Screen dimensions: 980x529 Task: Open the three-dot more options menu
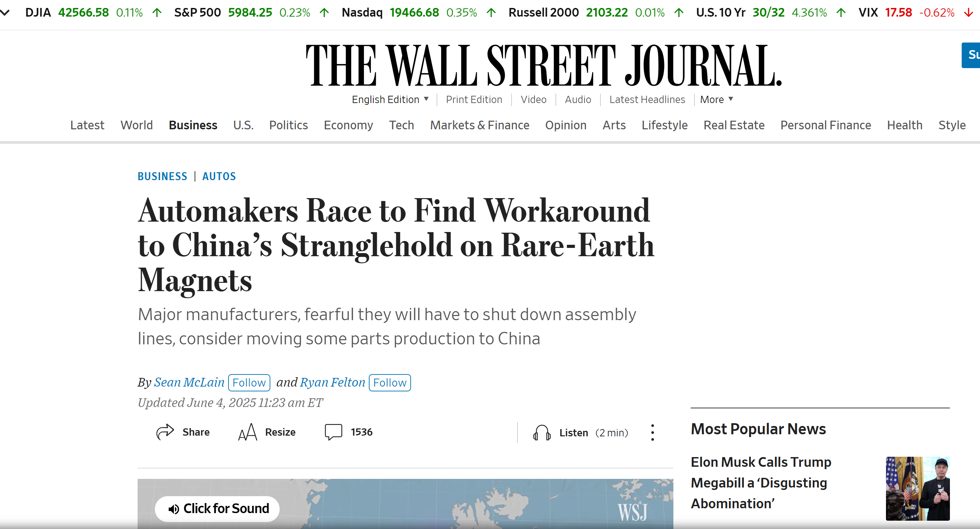pos(653,432)
